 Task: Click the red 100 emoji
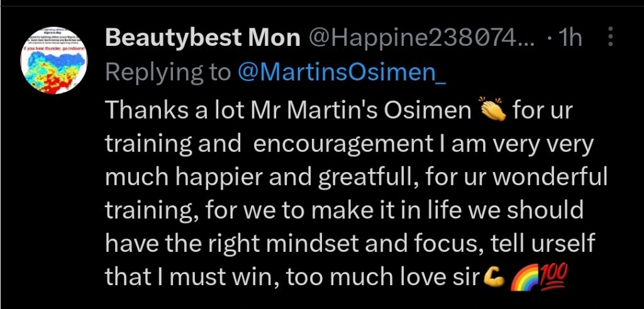click(x=552, y=277)
